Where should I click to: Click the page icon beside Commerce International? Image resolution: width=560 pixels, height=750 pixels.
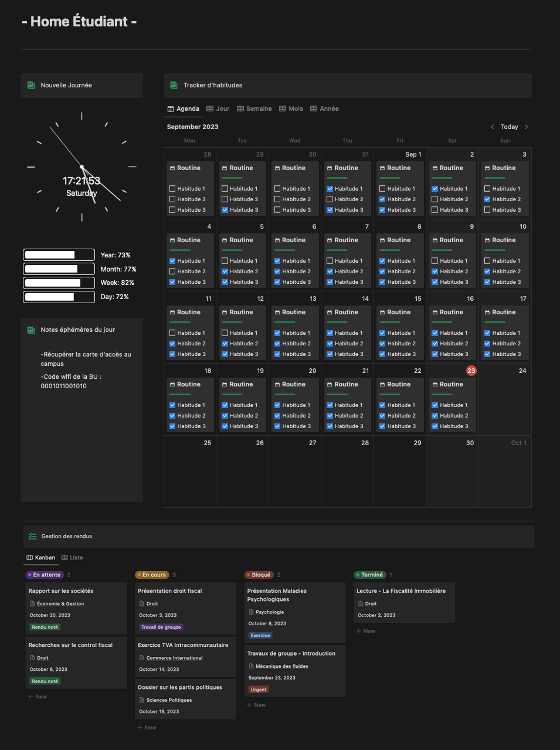pyautogui.click(x=141, y=658)
